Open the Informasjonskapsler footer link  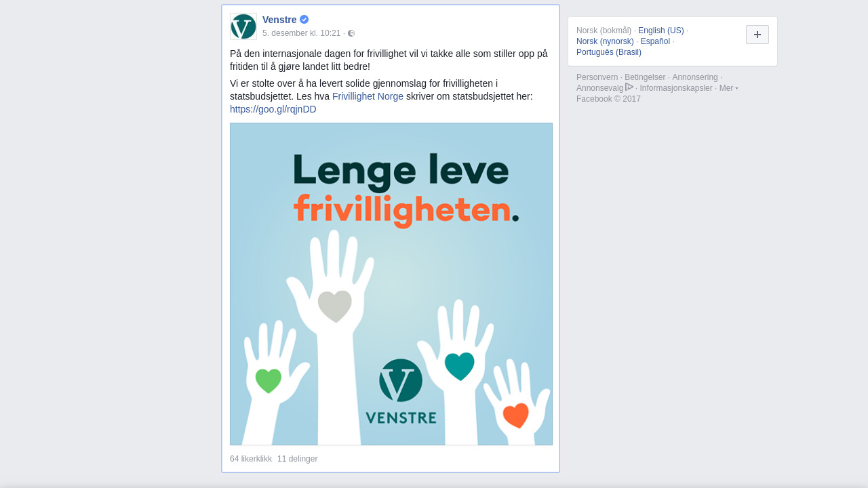click(676, 88)
